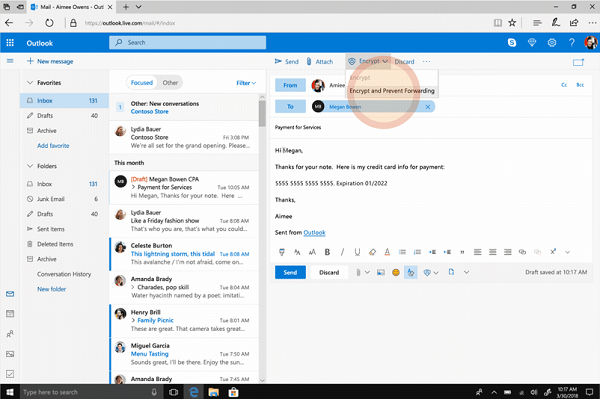Collapse the folder pane using hamburger icon
600x399 pixels.
[x=10, y=61]
